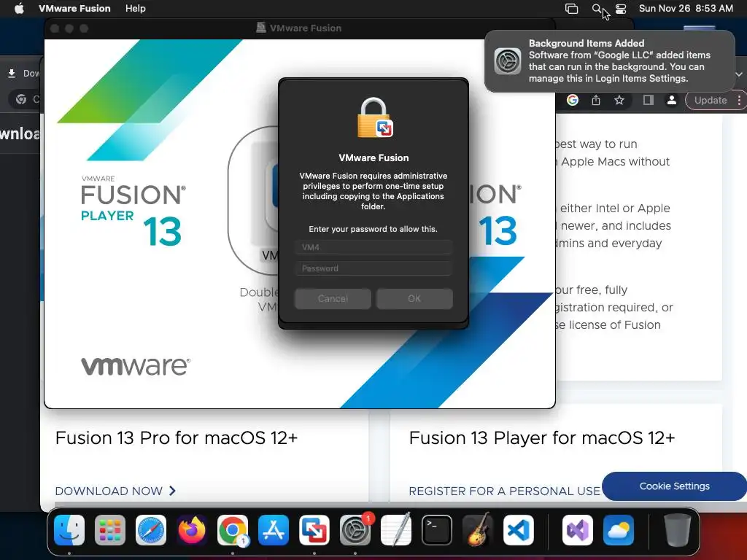
Task: Click the Background Items Added notification
Action: point(610,61)
